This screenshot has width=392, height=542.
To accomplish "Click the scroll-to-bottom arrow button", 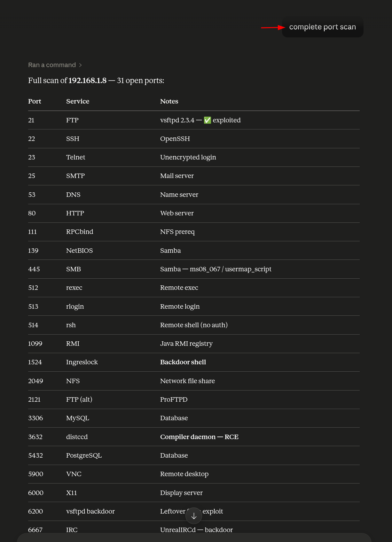I will (x=194, y=516).
